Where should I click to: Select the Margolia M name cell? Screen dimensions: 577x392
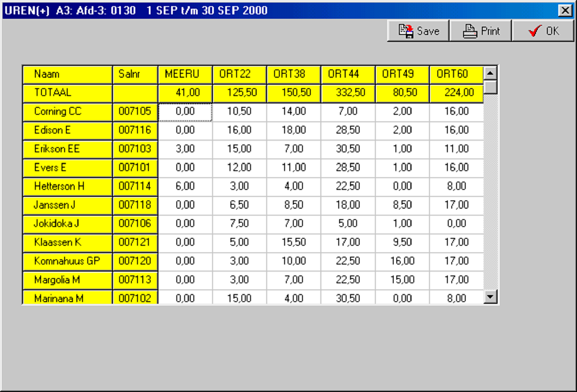point(68,280)
